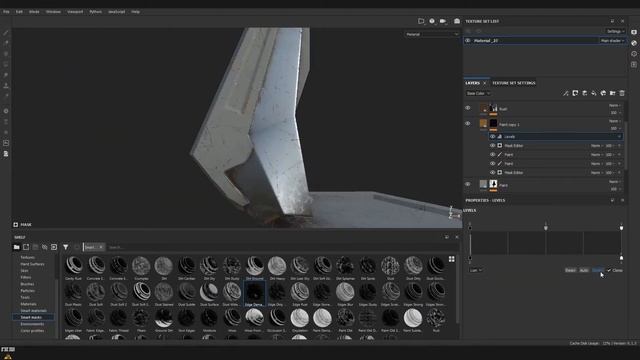Switch to the Texture Set Settings tab

tap(513, 83)
